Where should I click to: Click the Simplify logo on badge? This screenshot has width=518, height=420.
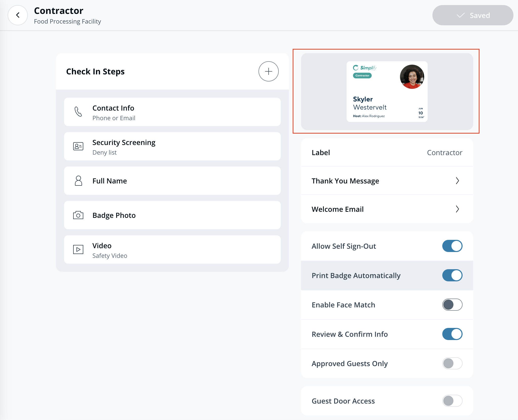coord(365,68)
